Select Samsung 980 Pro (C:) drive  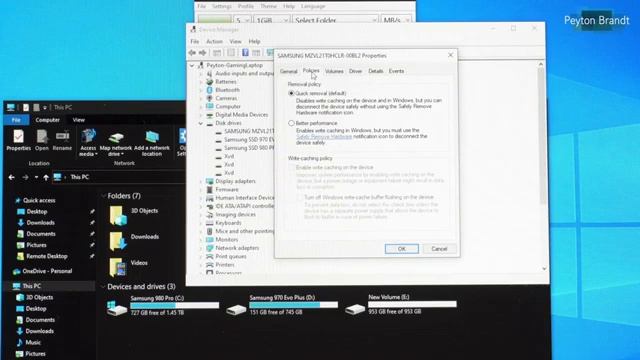[x=162, y=305]
